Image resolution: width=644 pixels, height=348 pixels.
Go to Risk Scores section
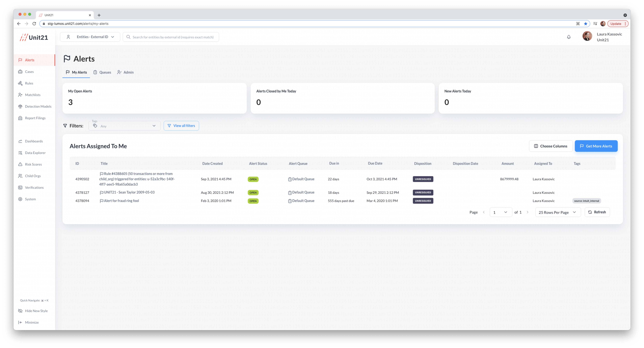tap(33, 164)
